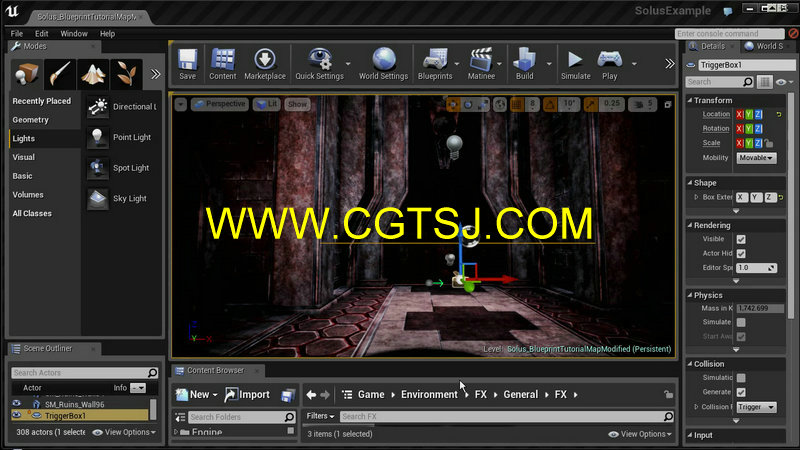Click the Environment breadcrumb
This screenshot has height=450, width=800.
pos(429,394)
